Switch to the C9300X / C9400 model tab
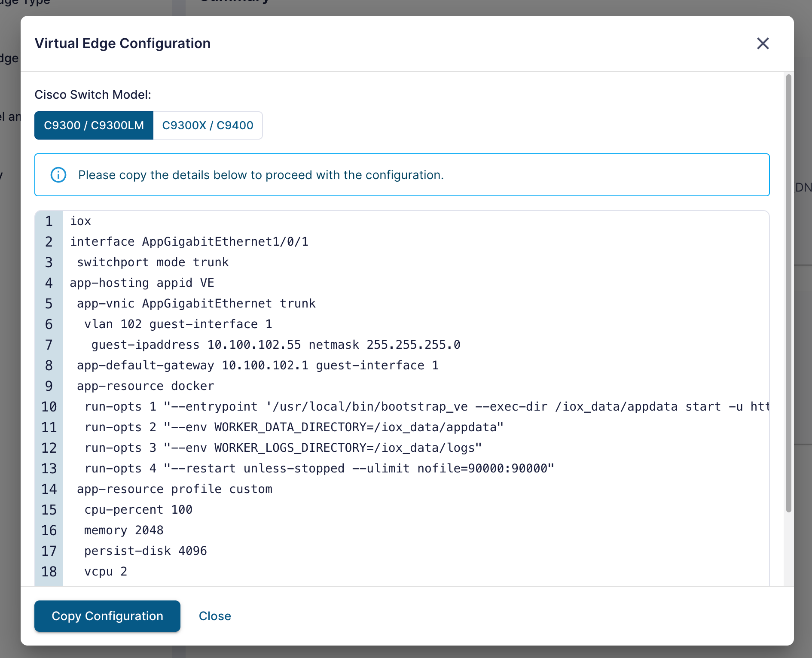Image resolution: width=812 pixels, height=658 pixels. coord(208,125)
